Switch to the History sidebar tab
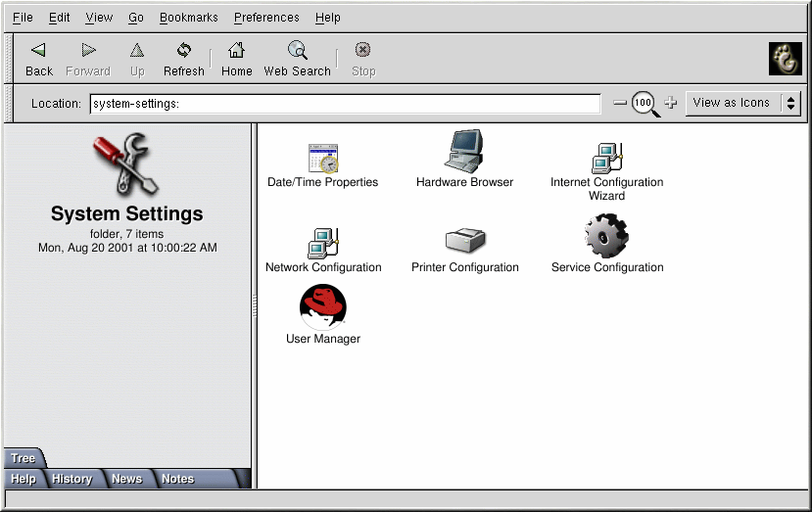Viewport: 812px width, 512px height. click(x=72, y=479)
